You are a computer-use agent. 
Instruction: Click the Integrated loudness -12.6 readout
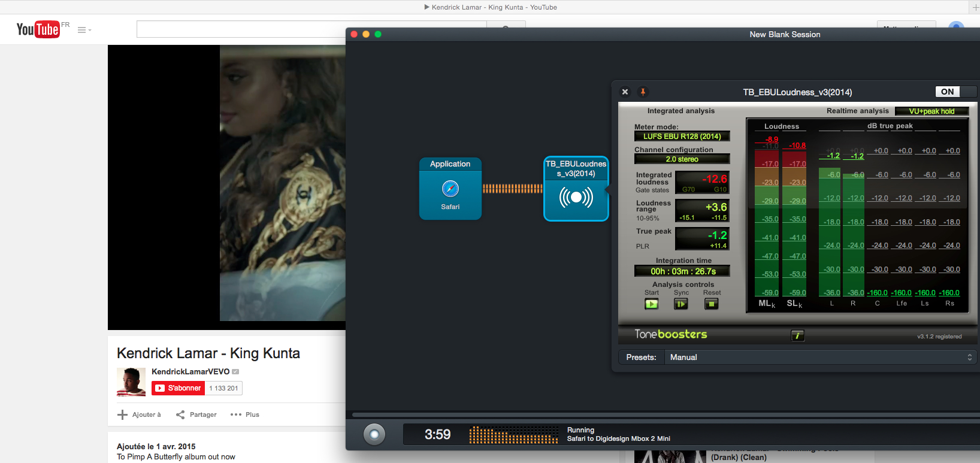(702, 182)
